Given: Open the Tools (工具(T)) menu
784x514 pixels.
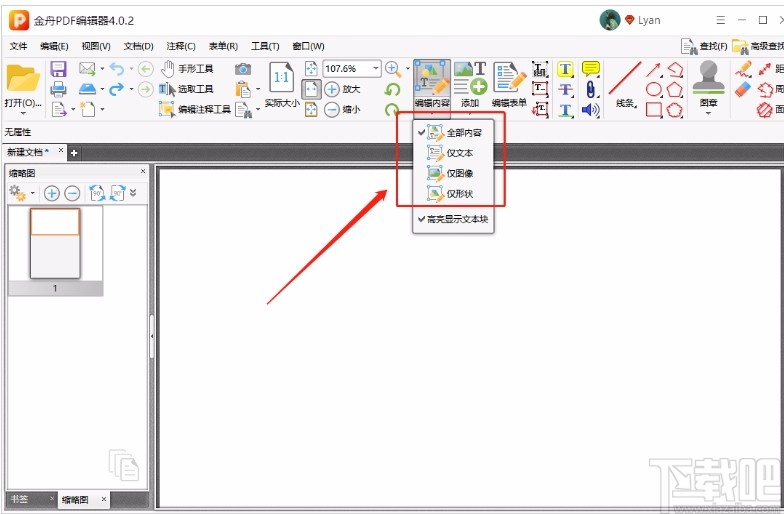Looking at the screenshot, I should pyautogui.click(x=265, y=46).
